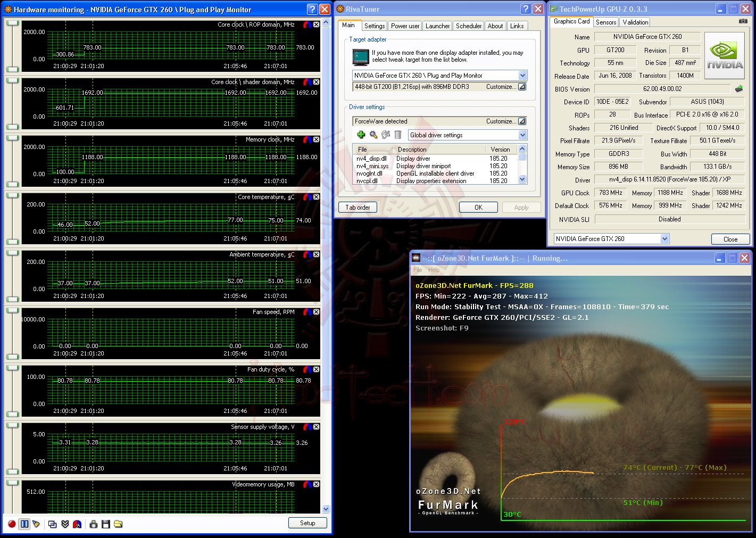756x538 pixels.
Task: Click the broom clear-history icon
Action: click(x=36, y=524)
